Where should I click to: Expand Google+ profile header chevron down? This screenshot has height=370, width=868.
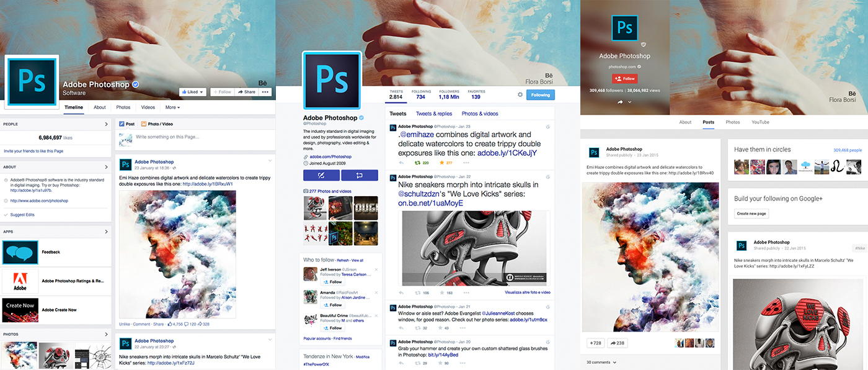pyautogui.click(x=629, y=102)
